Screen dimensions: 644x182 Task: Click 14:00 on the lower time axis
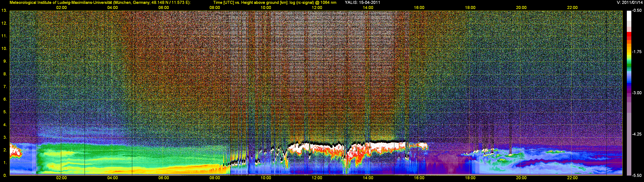[368, 178]
